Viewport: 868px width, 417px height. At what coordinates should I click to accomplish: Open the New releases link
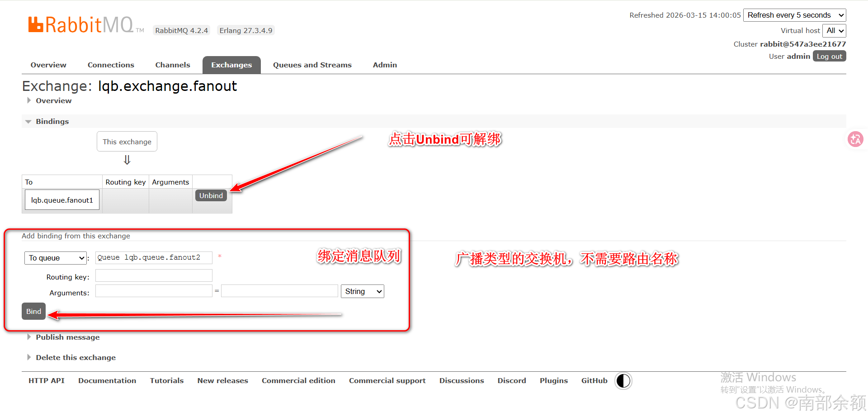223,380
